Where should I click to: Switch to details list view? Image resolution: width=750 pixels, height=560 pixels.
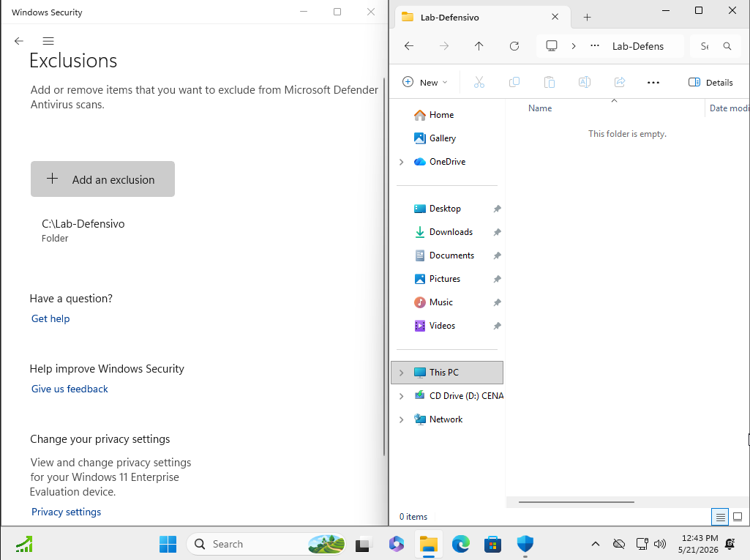click(720, 517)
